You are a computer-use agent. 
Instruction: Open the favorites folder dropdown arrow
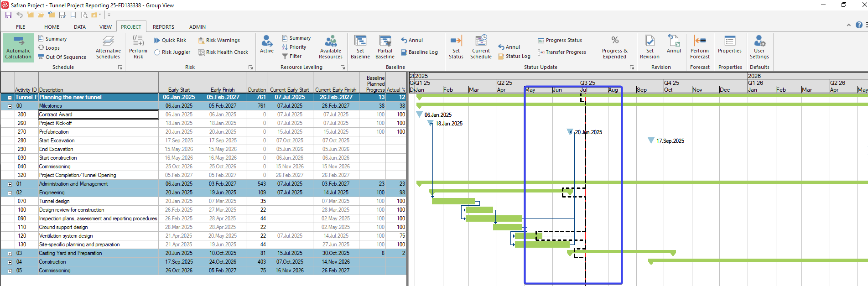tap(100, 15)
